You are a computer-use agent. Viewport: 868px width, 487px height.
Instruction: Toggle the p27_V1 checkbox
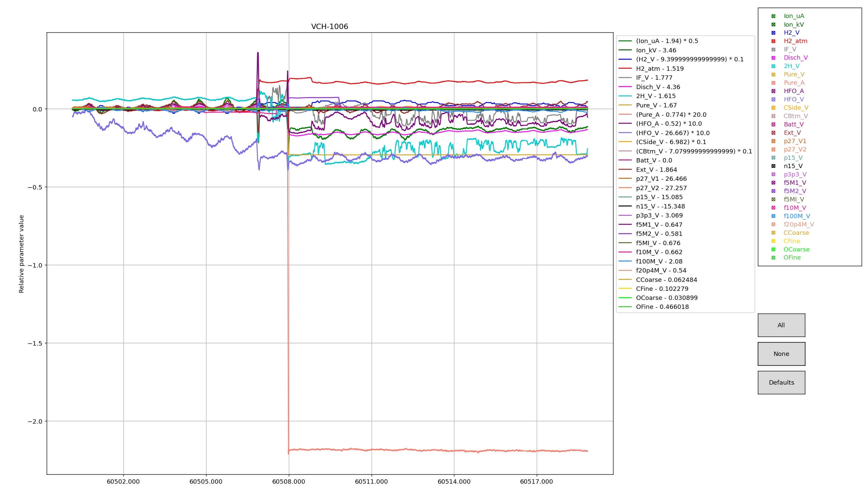(x=773, y=141)
